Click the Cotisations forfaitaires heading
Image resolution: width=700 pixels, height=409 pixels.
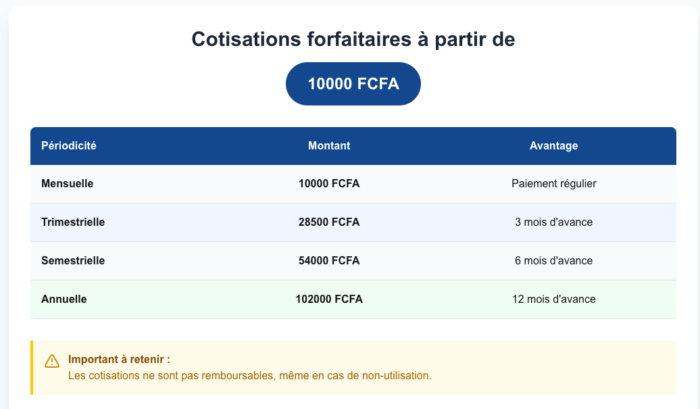353,39
